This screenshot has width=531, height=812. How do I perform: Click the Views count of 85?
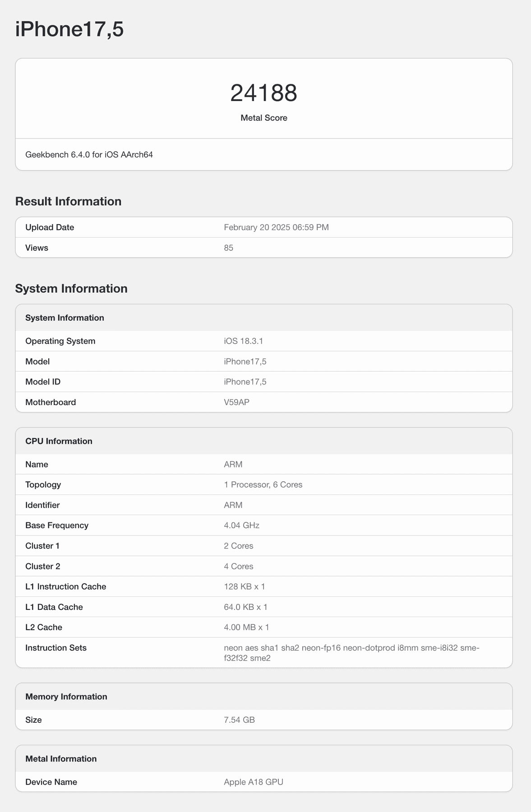pyautogui.click(x=228, y=248)
